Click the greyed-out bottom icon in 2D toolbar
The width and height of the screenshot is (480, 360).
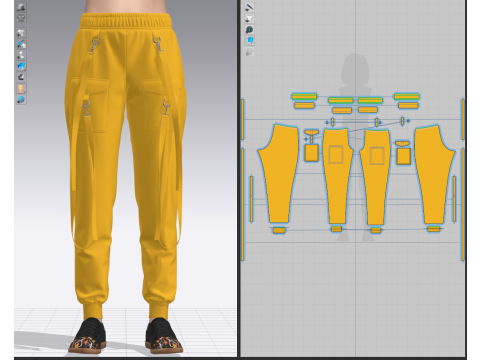click(249, 52)
